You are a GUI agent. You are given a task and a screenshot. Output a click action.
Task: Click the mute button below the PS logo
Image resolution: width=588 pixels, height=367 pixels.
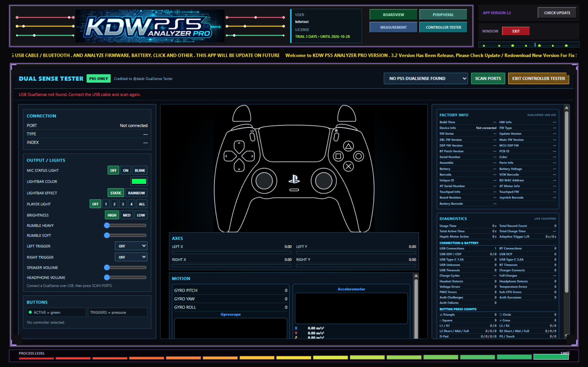point(294,190)
